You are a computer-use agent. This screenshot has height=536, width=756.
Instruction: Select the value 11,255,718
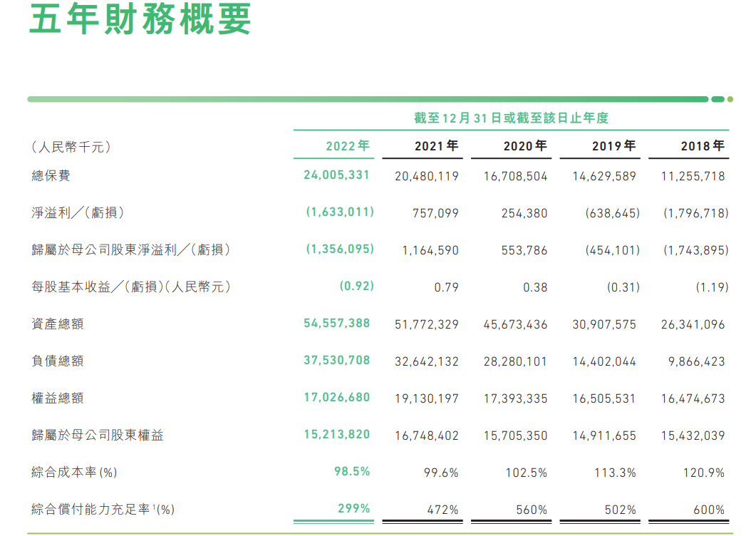(x=693, y=177)
